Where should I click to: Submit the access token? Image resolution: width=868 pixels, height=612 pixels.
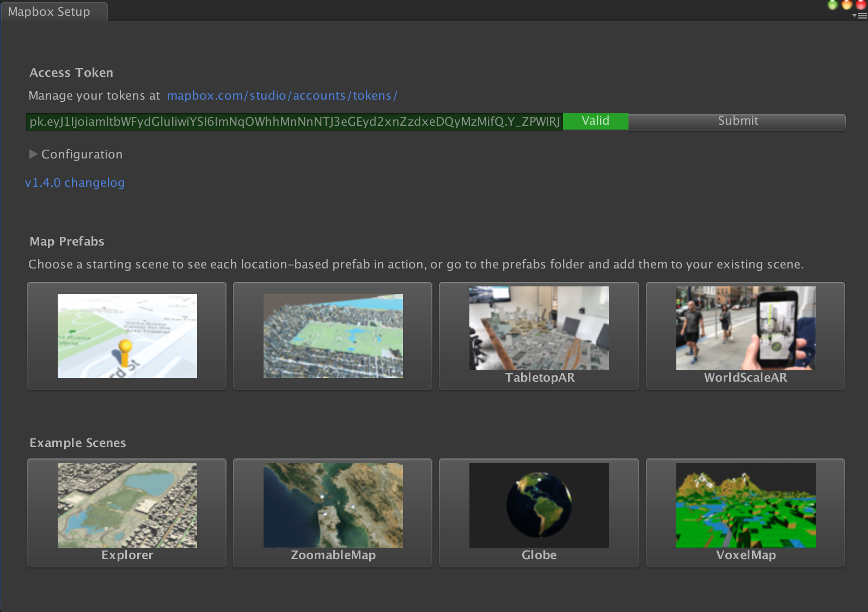(737, 121)
